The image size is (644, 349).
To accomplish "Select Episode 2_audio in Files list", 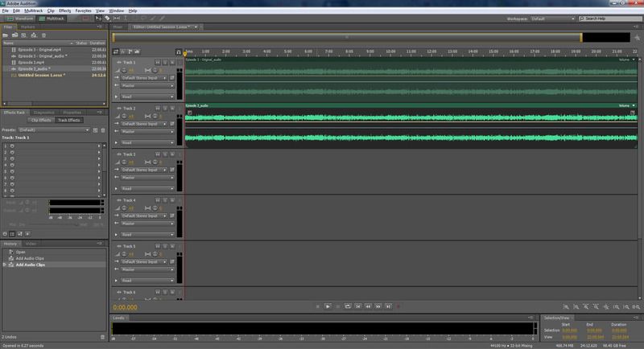I will pyautogui.click(x=55, y=69).
